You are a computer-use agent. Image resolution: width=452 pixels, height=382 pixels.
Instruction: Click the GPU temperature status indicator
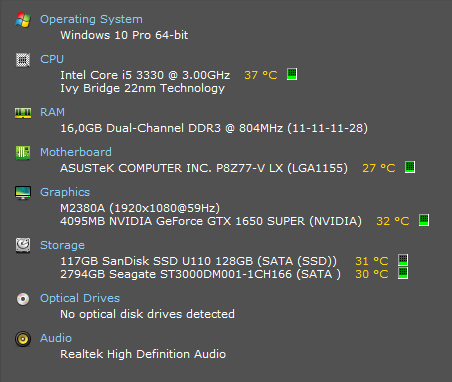coord(424,220)
